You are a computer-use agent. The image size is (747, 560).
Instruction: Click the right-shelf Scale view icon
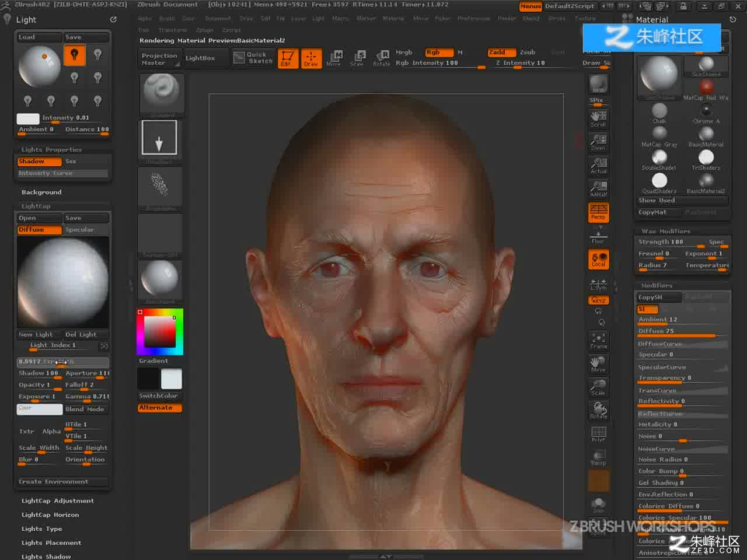598,387
